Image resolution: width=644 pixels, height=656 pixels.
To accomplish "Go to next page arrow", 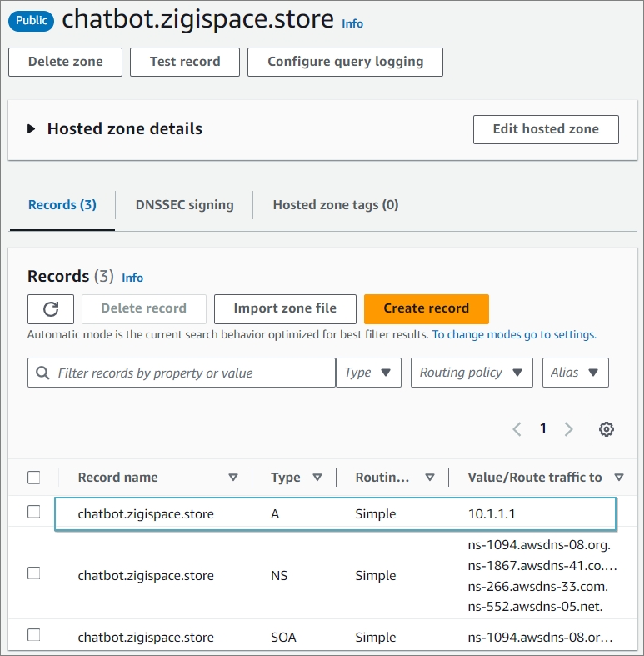I will tap(568, 428).
